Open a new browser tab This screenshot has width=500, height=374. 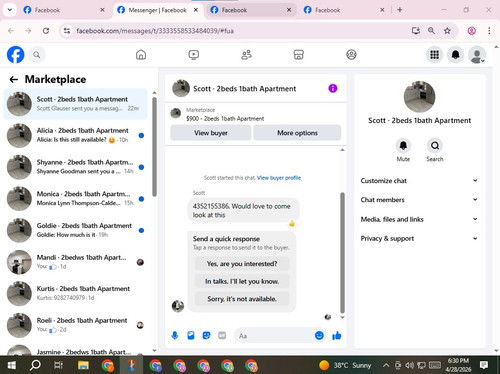(x=400, y=10)
